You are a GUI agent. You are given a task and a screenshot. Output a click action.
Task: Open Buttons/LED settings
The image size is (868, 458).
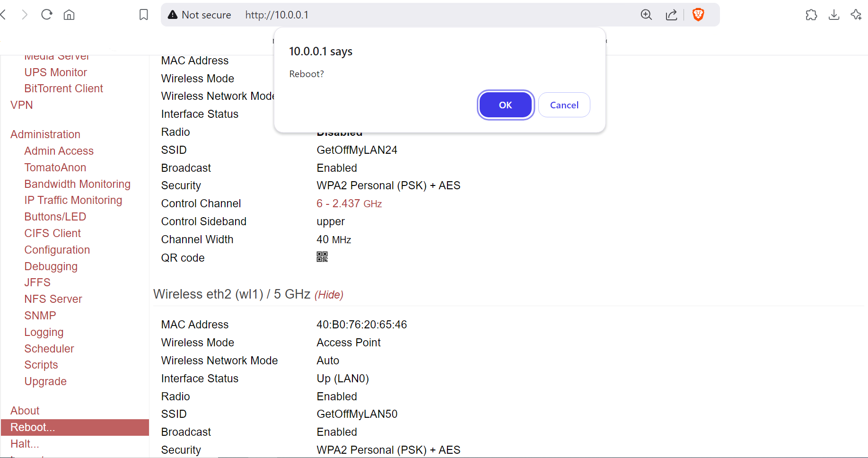(x=55, y=217)
